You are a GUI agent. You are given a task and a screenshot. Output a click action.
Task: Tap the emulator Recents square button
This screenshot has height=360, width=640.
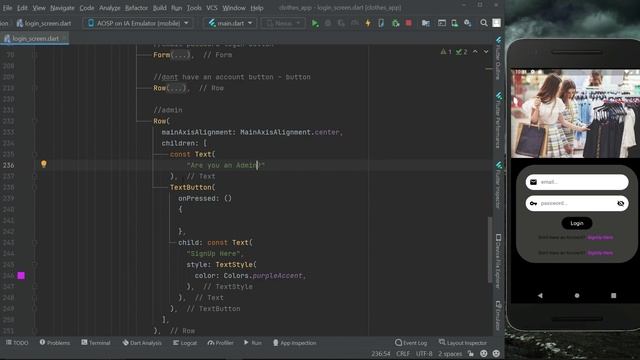(613, 296)
